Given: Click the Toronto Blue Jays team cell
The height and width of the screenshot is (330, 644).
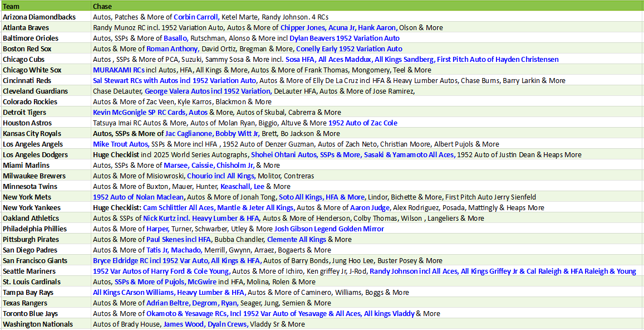Looking at the screenshot, I should tap(46, 313).
